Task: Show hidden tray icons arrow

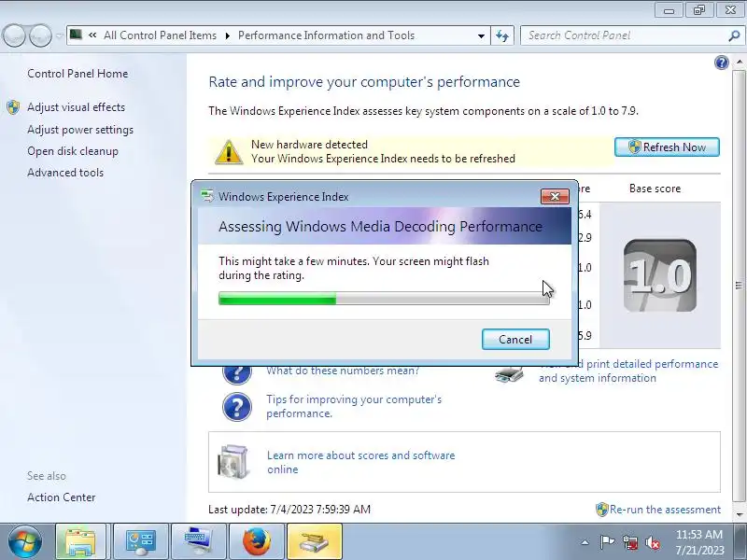Action: 585,542
